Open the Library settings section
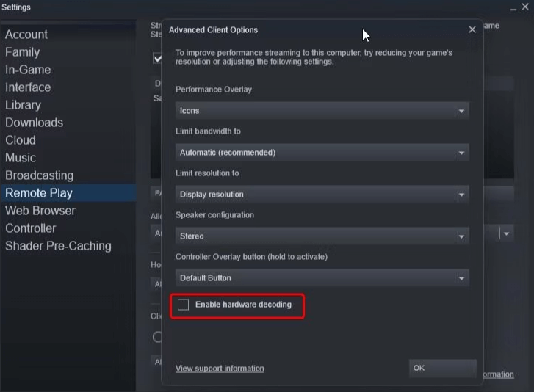The image size is (534, 392). tap(24, 105)
